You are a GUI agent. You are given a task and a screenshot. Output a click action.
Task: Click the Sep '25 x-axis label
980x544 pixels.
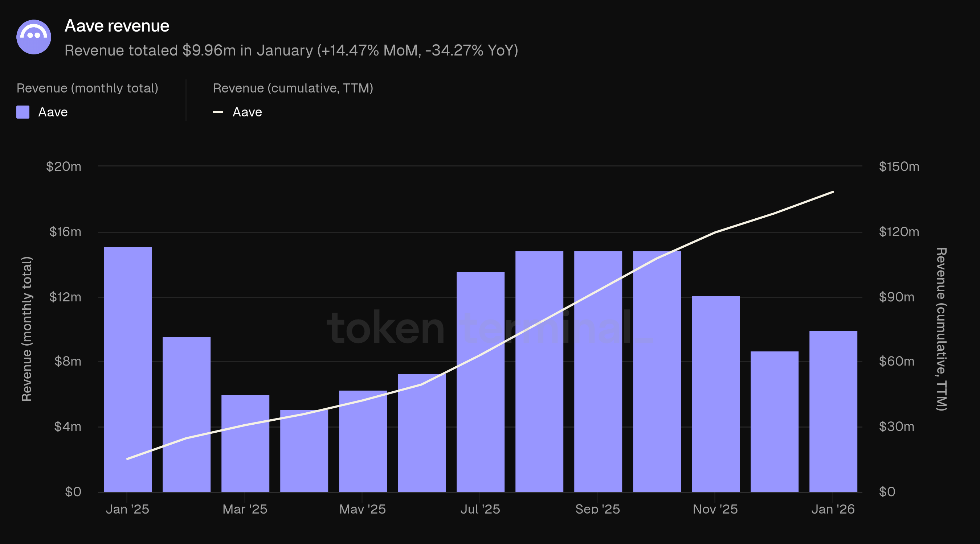[597, 509]
